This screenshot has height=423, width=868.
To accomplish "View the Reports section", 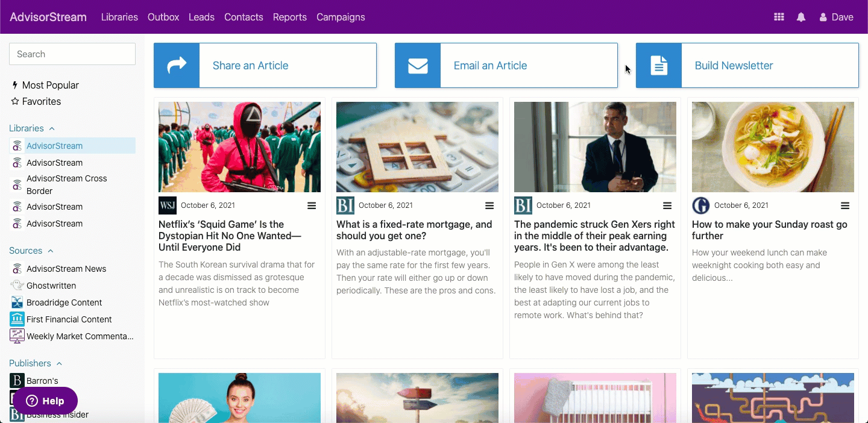I will tap(290, 17).
